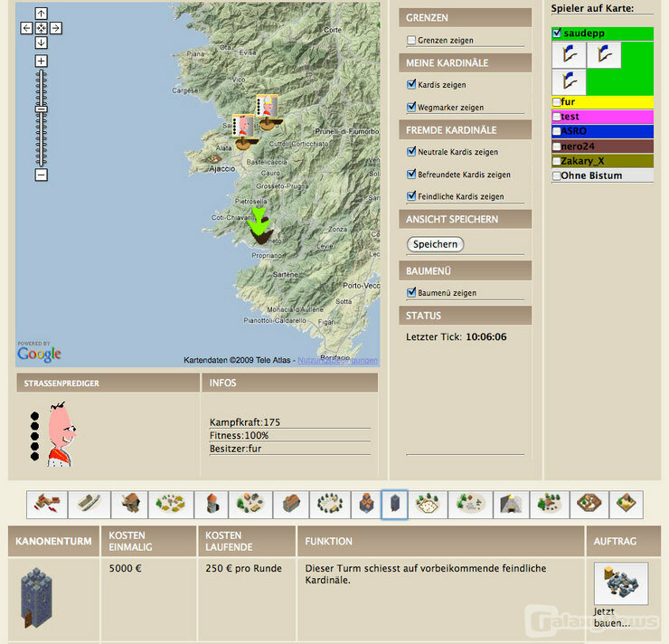Image resolution: width=669 pixels, height=644 pixels.
Task: Select the grey wall build icon
Action: (x=90, y=505)
